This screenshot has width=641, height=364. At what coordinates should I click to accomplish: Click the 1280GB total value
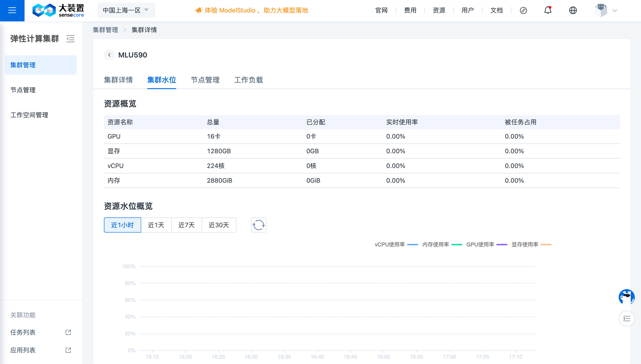coord(219,151)
